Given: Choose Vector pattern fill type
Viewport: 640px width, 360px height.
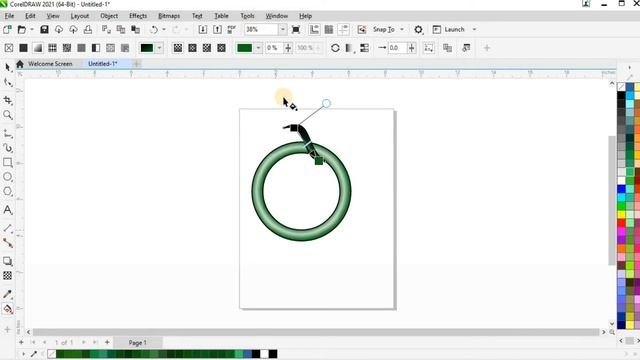Looking at the screenshot, I should pyautogui.click(x=52, y=48).
